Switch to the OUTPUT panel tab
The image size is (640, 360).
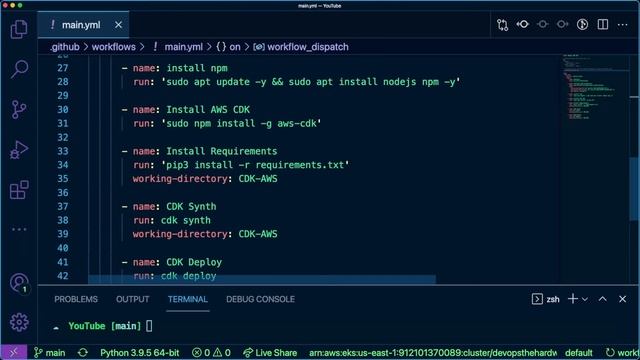tap(132, 299)
